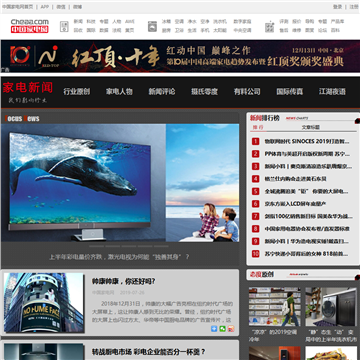Image resolution: width=360 pixels, height=360 pixels.
Task: Open rank 6 article about LCD
Action: [x=295, y=204]
